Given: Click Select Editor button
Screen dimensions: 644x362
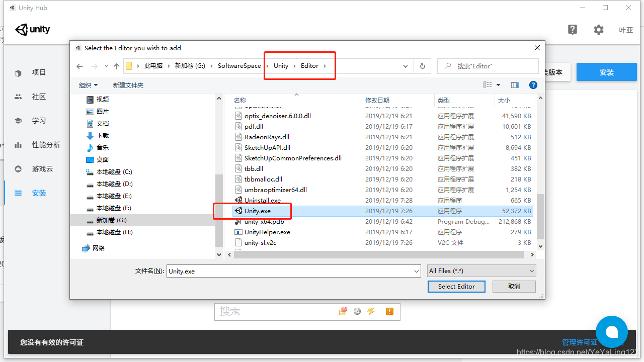Looking at the screenshot, I should 456,286.
